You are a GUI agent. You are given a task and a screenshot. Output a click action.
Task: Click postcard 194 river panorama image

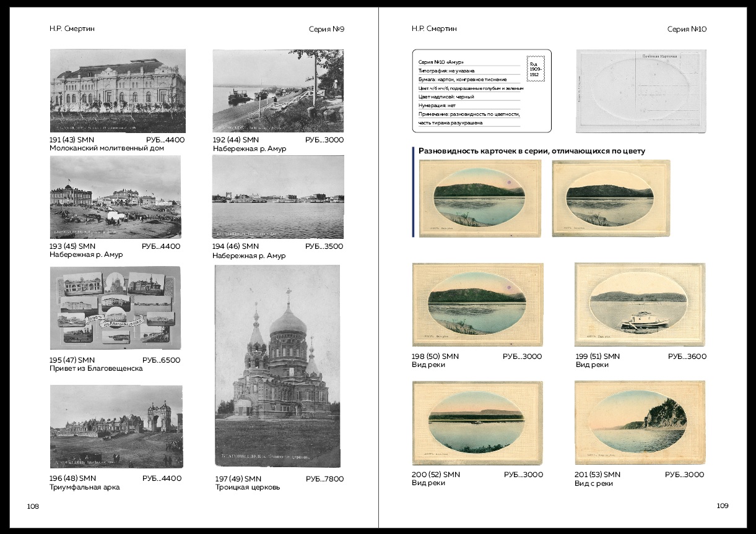(278, 197)
